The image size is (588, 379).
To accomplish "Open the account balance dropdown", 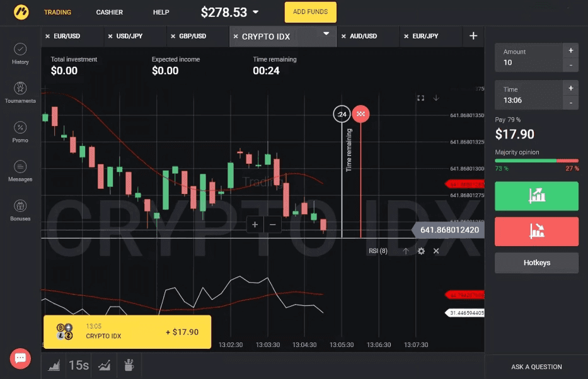I will [256, 12].
